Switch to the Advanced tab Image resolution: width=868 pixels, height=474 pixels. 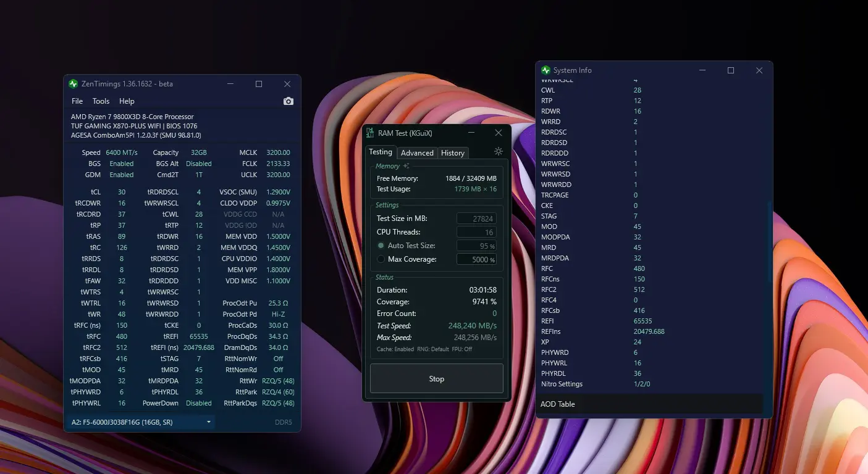[417, 153]
